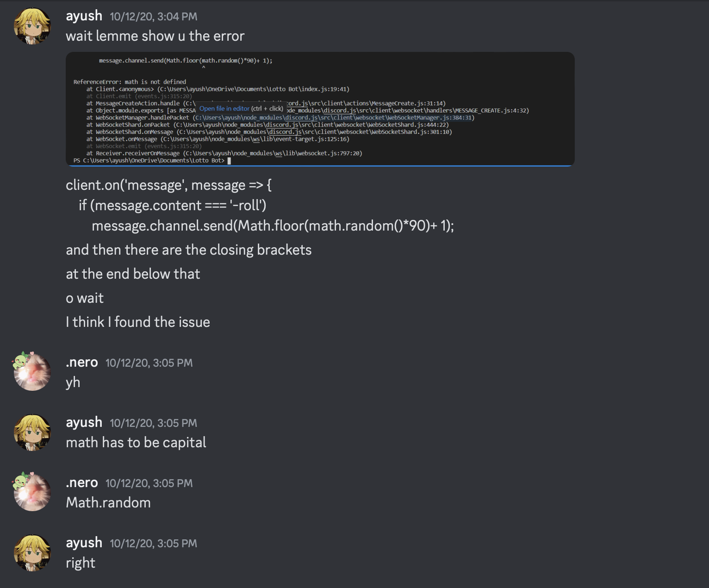Click the 'message.channel.send(Math.floor' code line message
The image size is (709, 588).
pyautogui.click(x=273, y=226)
